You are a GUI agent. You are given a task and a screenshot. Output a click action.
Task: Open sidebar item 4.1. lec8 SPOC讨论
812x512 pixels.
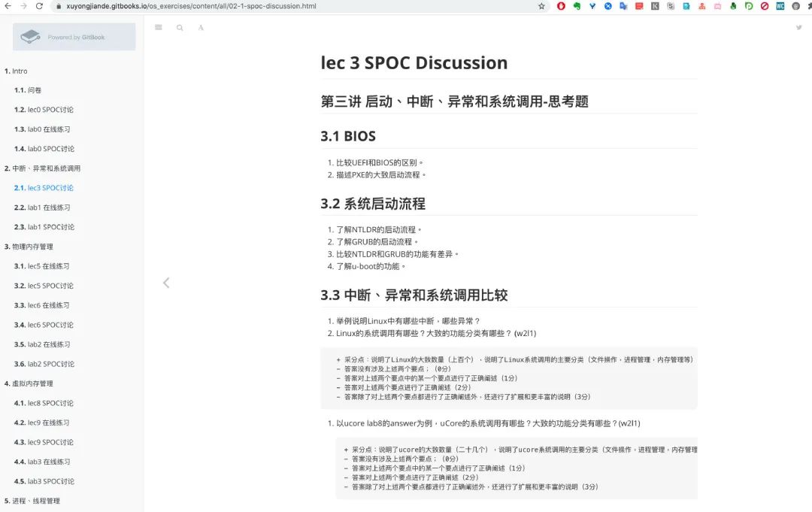(44, 403)
